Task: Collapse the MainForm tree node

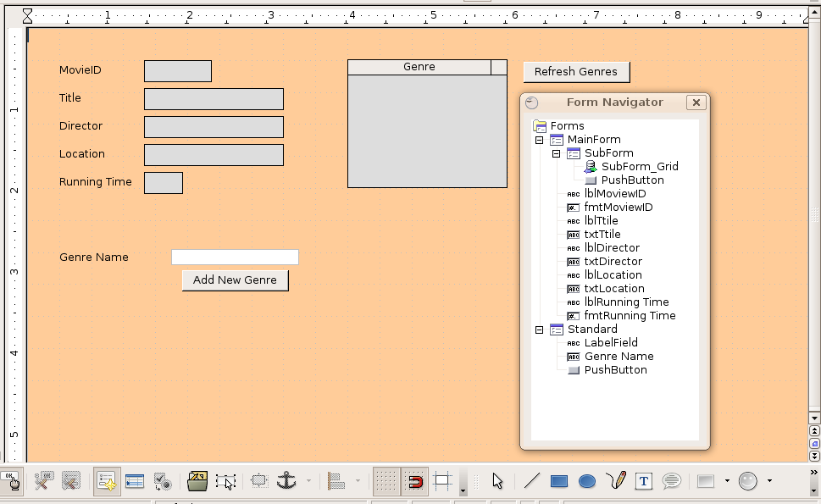Action: [x=539, y=140]
